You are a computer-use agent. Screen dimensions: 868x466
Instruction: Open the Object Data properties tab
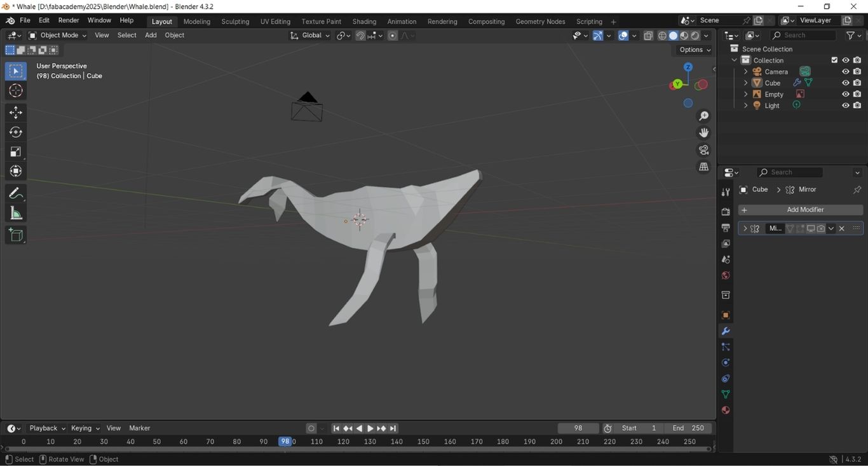pyautogui.click(x=726, y=394)
